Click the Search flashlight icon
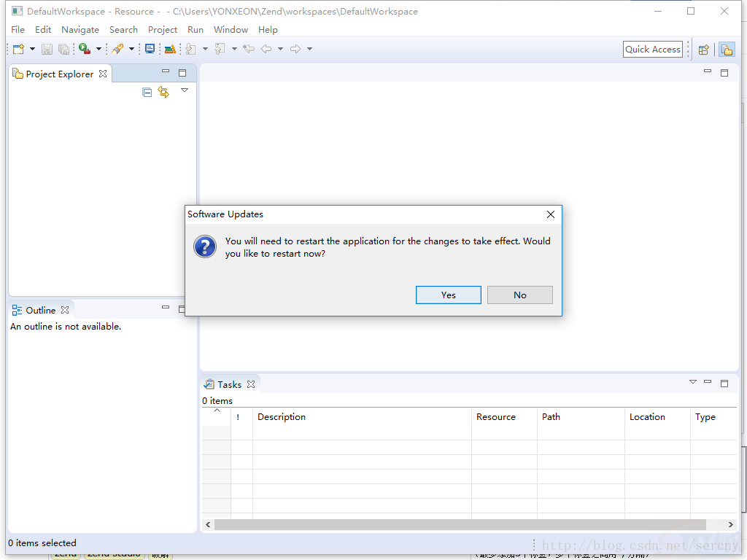 tap(117, 49)
